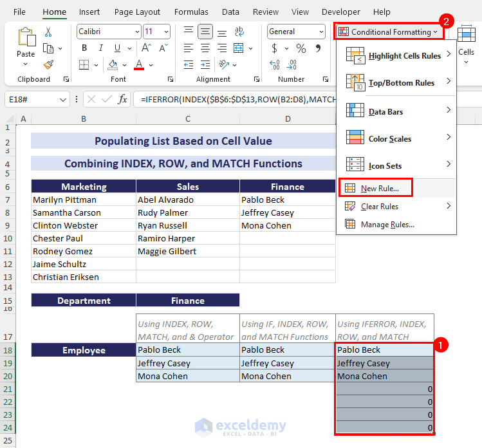Choose Manage Rules menu item
Viewport: 482px width, 448px height.
(x=396, y=225)
